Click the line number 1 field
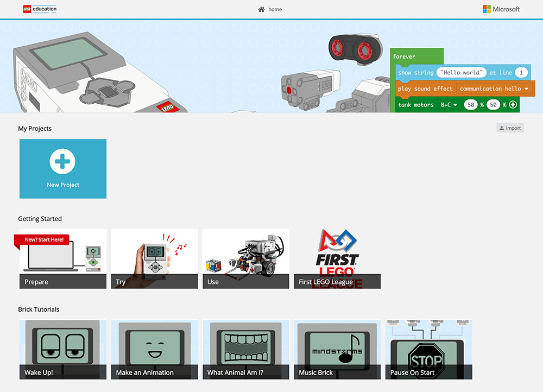Viewport: 543px width, 392px height. (x=521, y=73)
